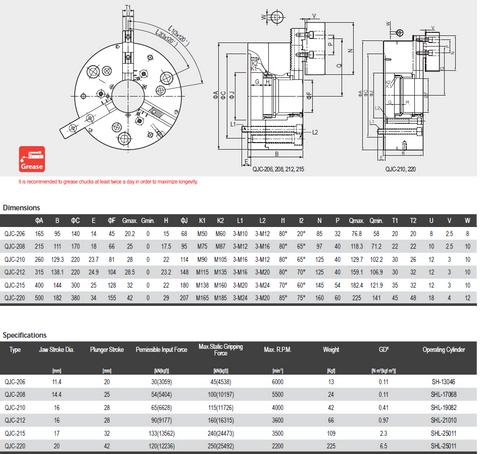Click the operating cylinder SHL-19082
Image resolution: width=480 pixels, height=454 pixels.
443,407
